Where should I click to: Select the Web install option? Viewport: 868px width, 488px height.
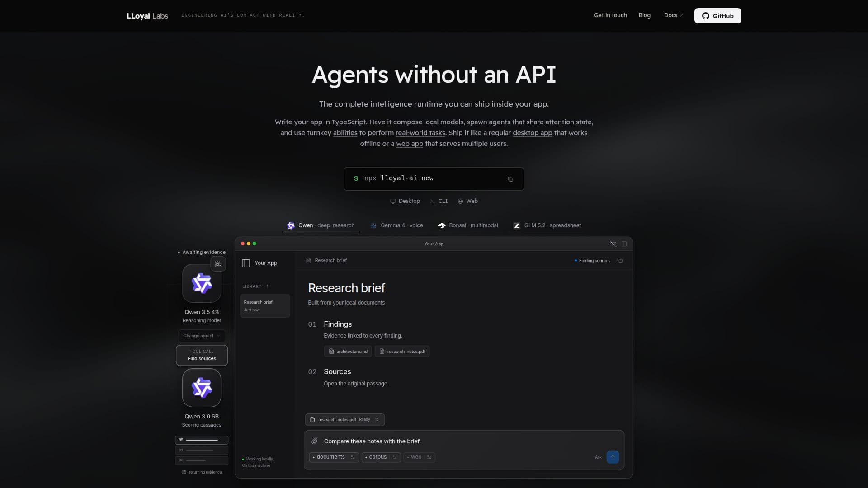point(467,201)
